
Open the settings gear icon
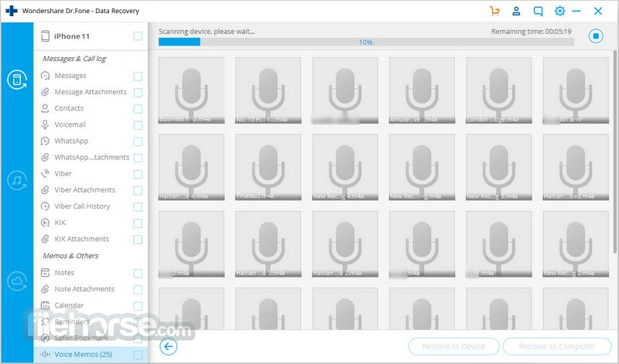coord(559,11)
